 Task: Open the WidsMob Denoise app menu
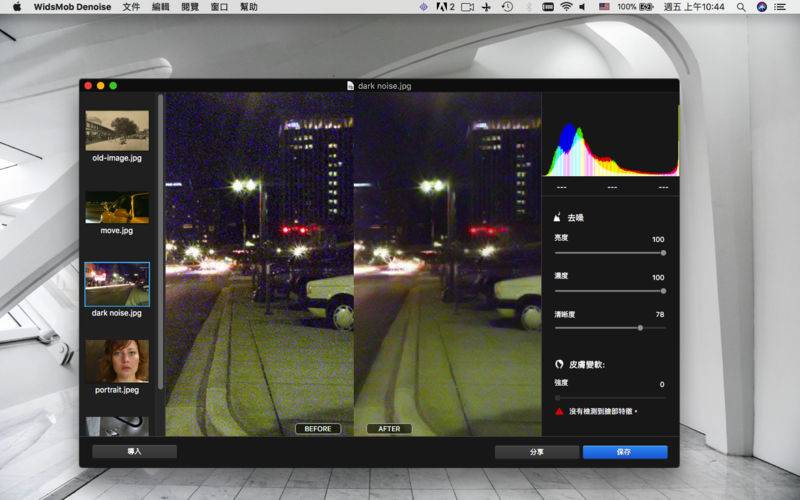point(72,7)
